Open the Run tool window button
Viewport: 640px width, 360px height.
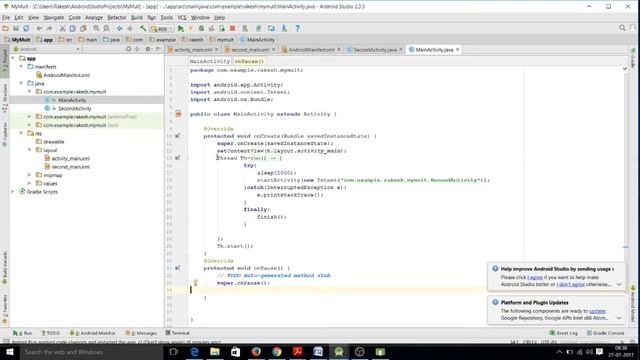[x=22, y=333]
